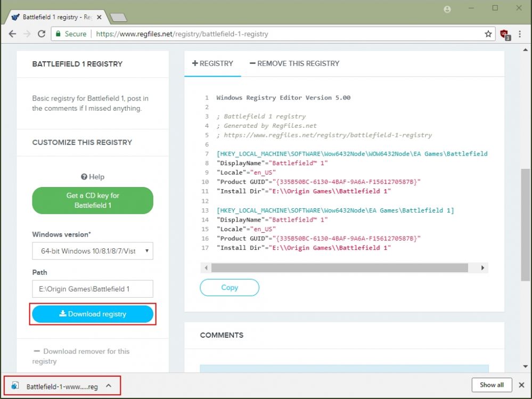Expand downloaded file options chevron
532x399 pixels.
pyautogui.click(x=109, y=386)
